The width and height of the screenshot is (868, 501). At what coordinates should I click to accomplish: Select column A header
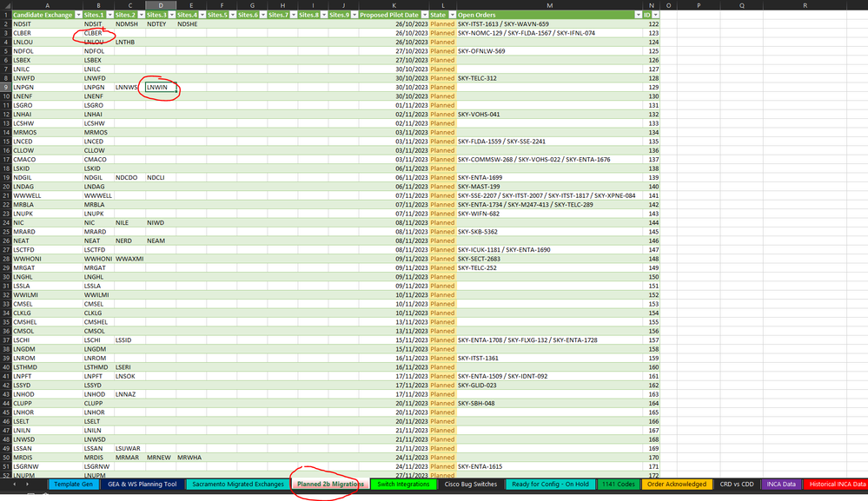[47, 5]
